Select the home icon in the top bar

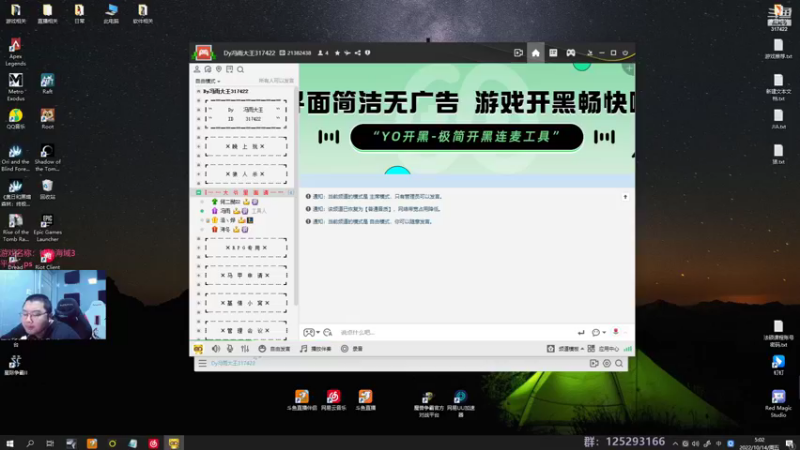pos(535,53)
